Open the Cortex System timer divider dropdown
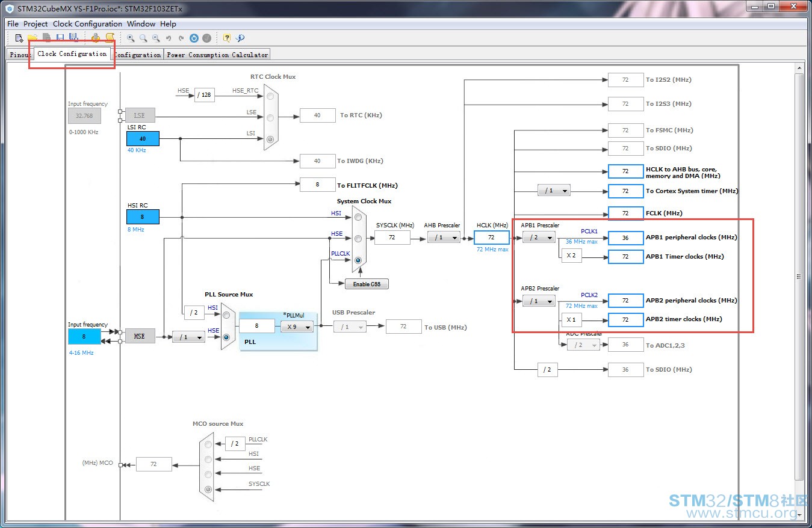The width and height of the screenshot is (812, 528). click(554, 191)
